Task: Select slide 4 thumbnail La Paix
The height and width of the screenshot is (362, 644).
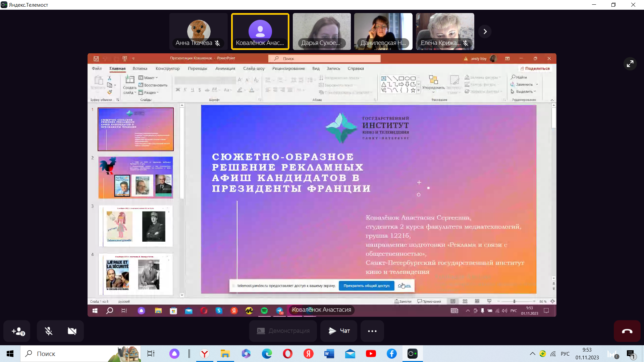Action: click(x=136, y=274)
